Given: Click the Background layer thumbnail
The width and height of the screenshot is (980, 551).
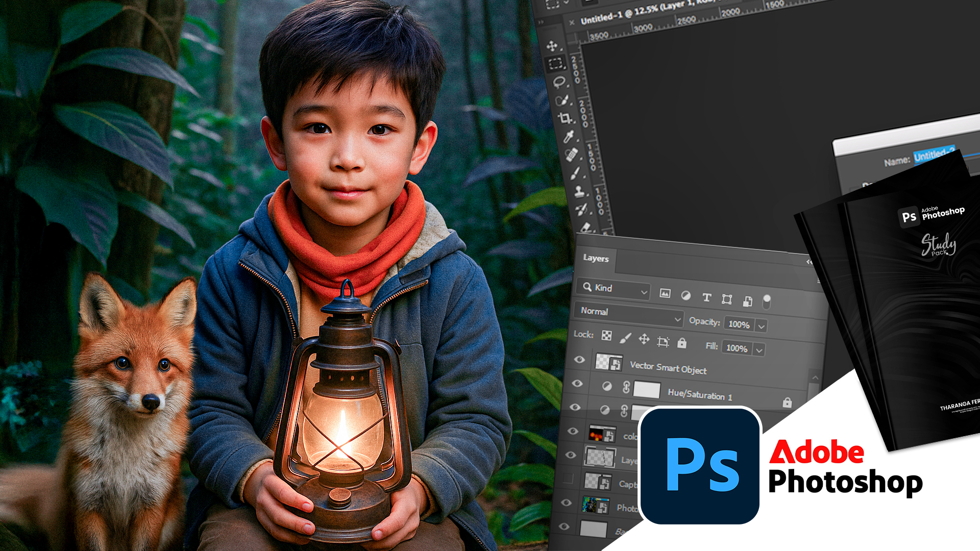Looking at the screenshot, I should [x=593, y=529].
